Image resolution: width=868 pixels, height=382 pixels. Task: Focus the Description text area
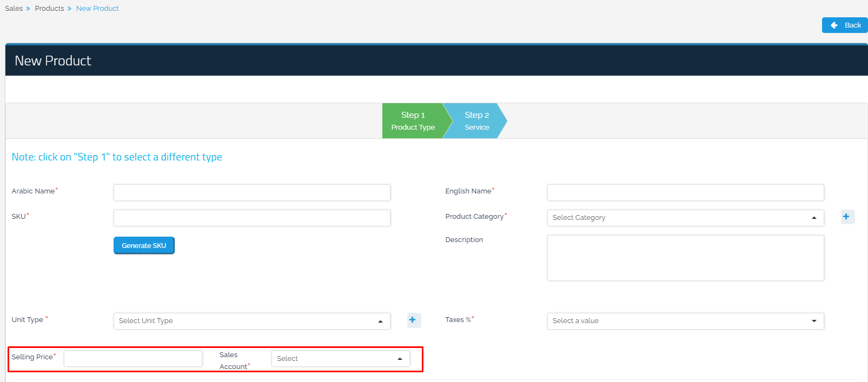(685, 258)
